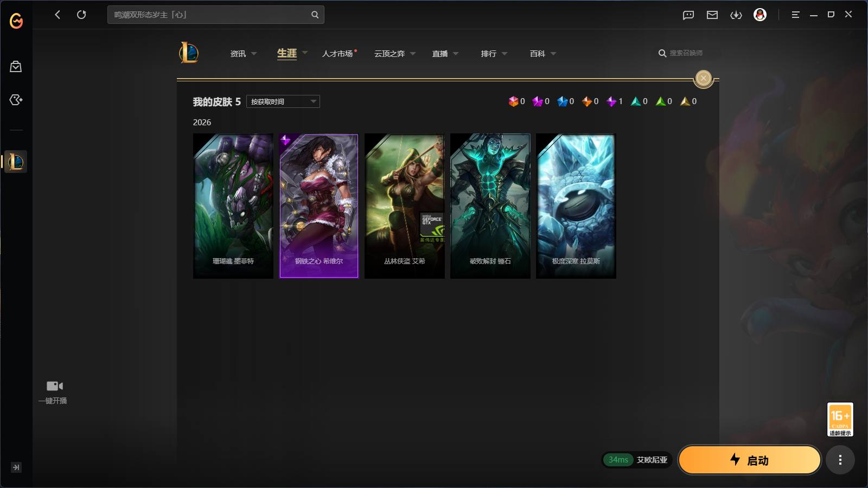The width and height of the screenshot is (868, 488).
Task: Go back with the left arrow
Action: (58, 15)
